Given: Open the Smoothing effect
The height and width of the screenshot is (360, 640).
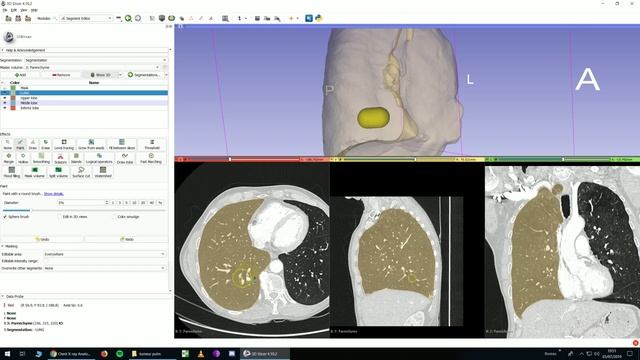Looking at the screenshot, I should point(41,158).
